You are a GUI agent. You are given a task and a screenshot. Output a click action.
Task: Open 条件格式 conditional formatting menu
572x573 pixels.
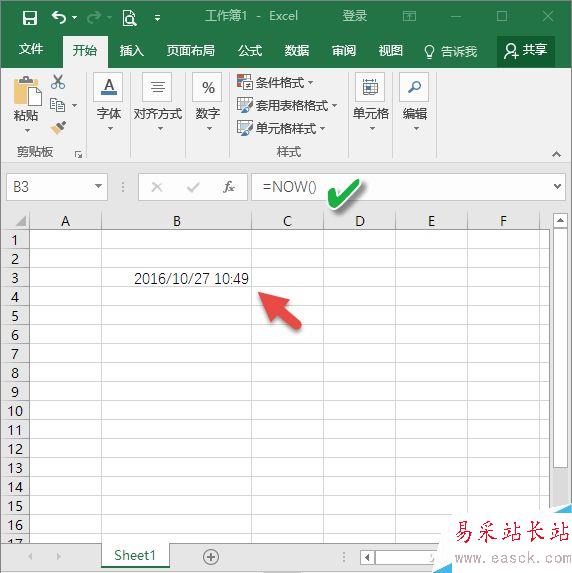click(275, 83)
